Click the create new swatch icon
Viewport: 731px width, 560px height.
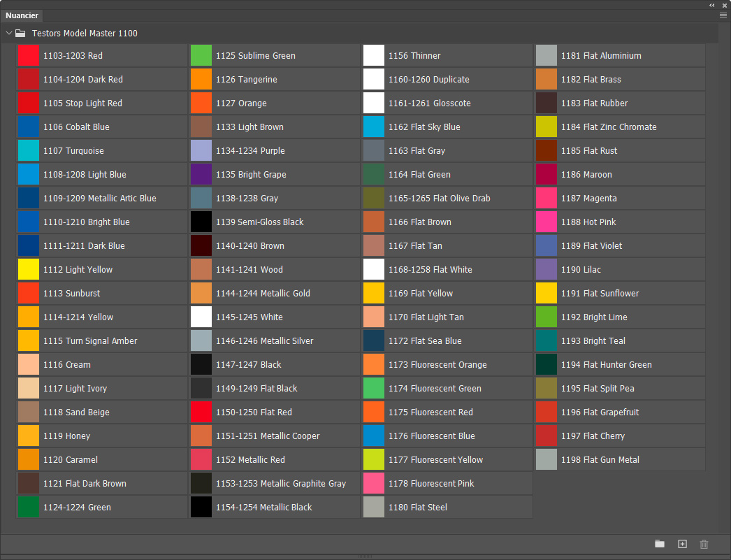(x=682, y=544)
